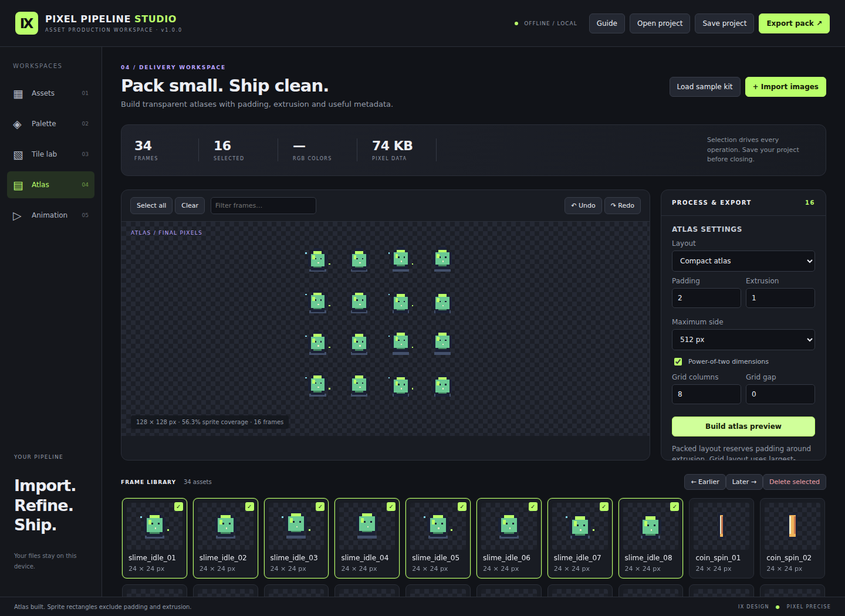Click the slime_idle_05 frame thumbnail

point(438,538)
